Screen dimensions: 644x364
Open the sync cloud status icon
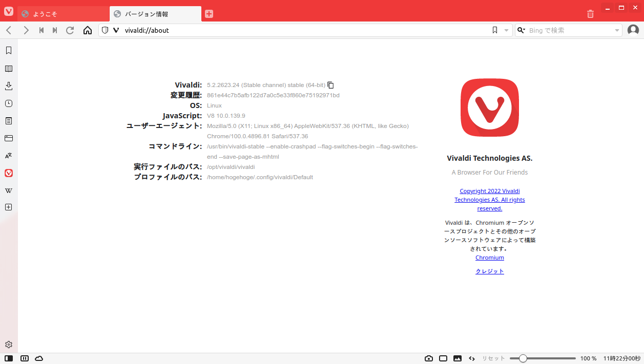pyautogui.click(x=39, y=358)
